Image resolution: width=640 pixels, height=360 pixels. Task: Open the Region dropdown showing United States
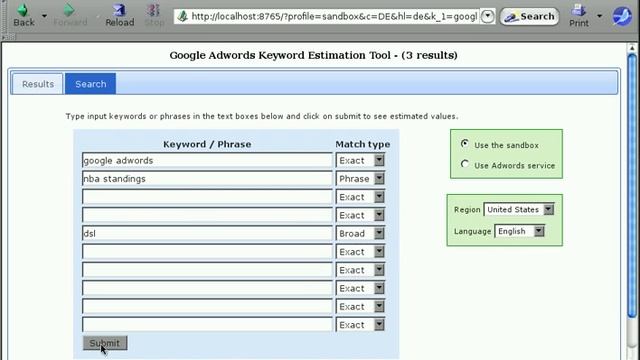(519, 209)
